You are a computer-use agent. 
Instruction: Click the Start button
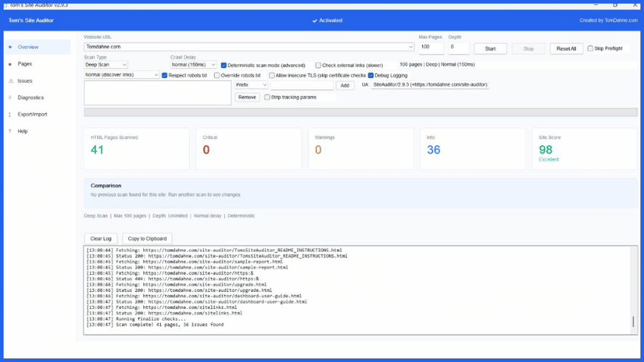coord(490,49)
